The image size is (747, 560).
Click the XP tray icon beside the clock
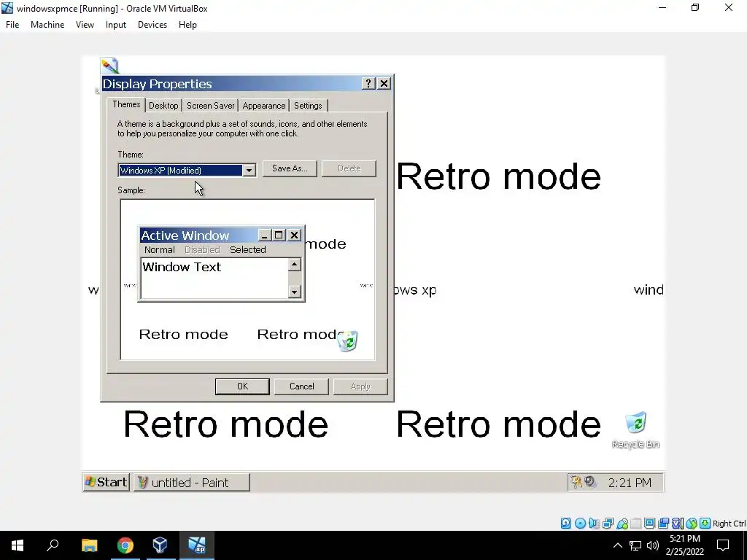click(x=590, y=482)
